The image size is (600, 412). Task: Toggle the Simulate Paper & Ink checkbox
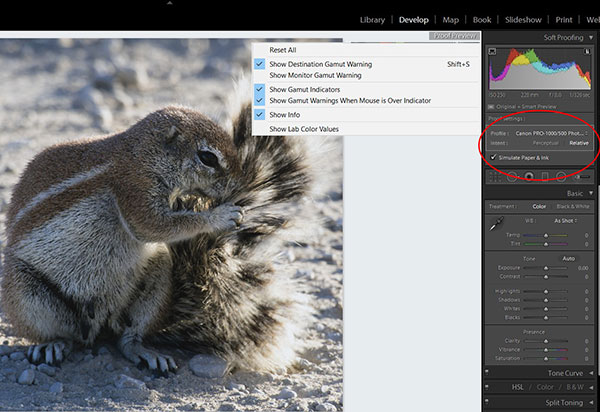click(494, 157)
